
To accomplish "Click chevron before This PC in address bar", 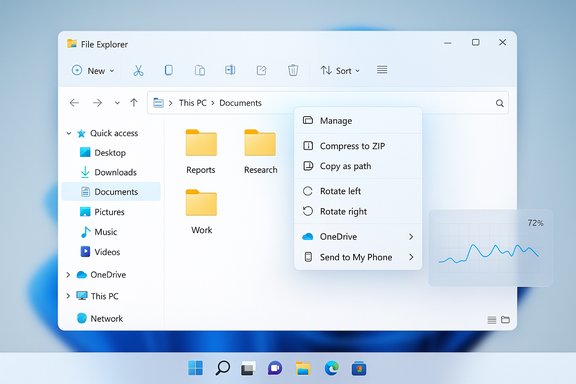I will [170, 103].
